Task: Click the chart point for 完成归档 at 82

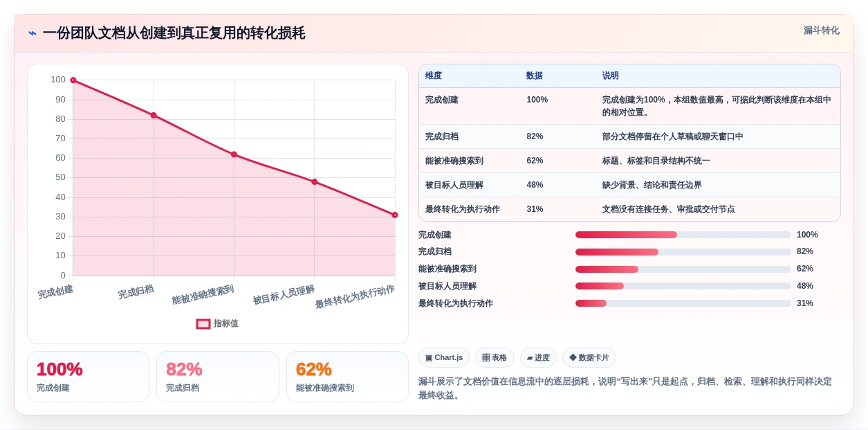Action: [x=154, y=116]
